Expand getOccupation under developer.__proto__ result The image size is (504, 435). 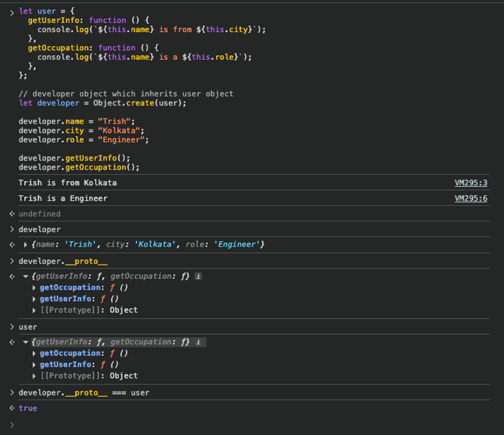tap(35, 288)
